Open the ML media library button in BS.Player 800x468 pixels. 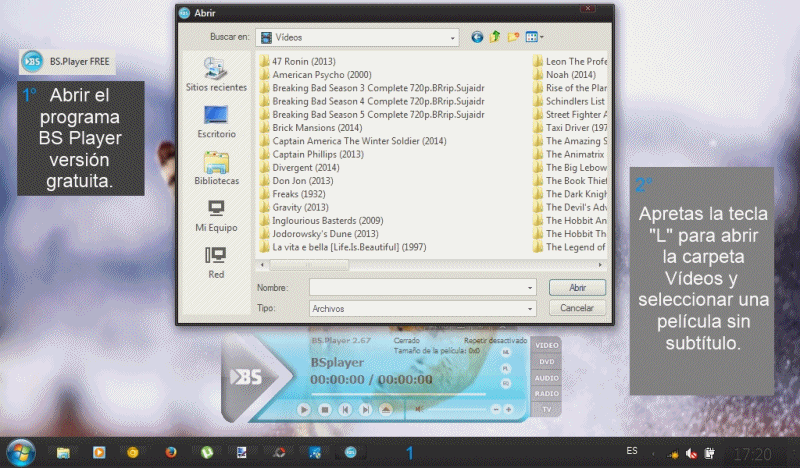coord(506,352)
